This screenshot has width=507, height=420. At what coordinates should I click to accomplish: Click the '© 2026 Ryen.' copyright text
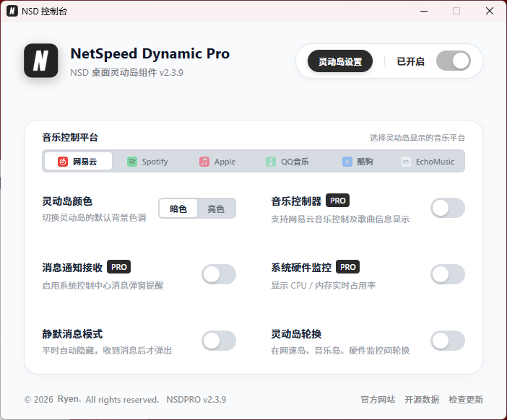53,400
